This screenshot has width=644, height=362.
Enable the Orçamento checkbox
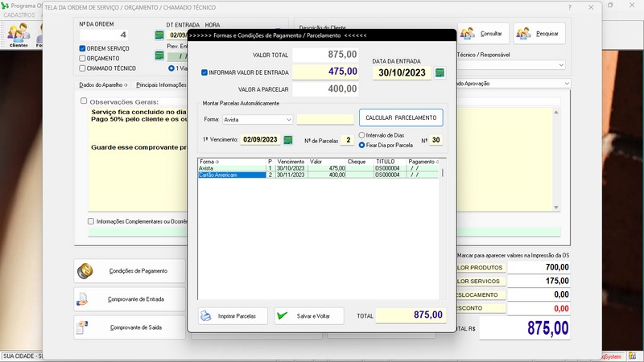pos(83,59)
